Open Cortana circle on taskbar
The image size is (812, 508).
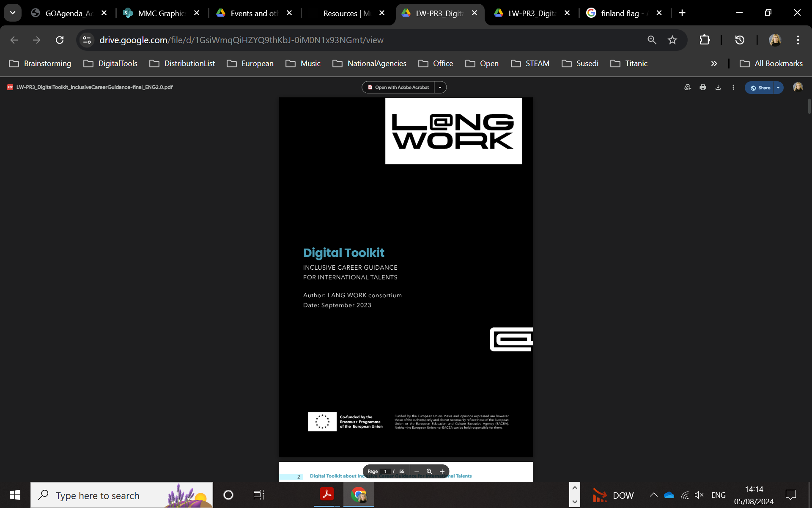click(228, 495)
